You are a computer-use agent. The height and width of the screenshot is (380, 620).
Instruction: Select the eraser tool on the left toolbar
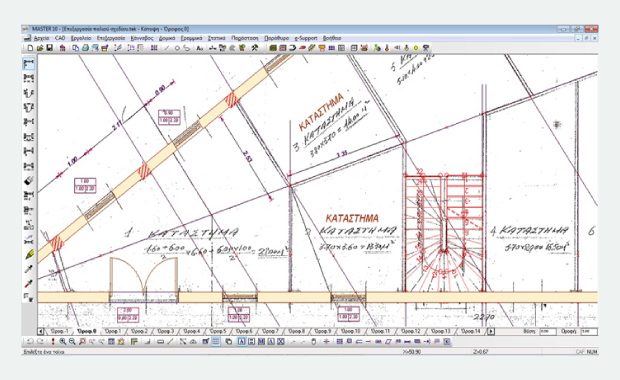(28, 181)
